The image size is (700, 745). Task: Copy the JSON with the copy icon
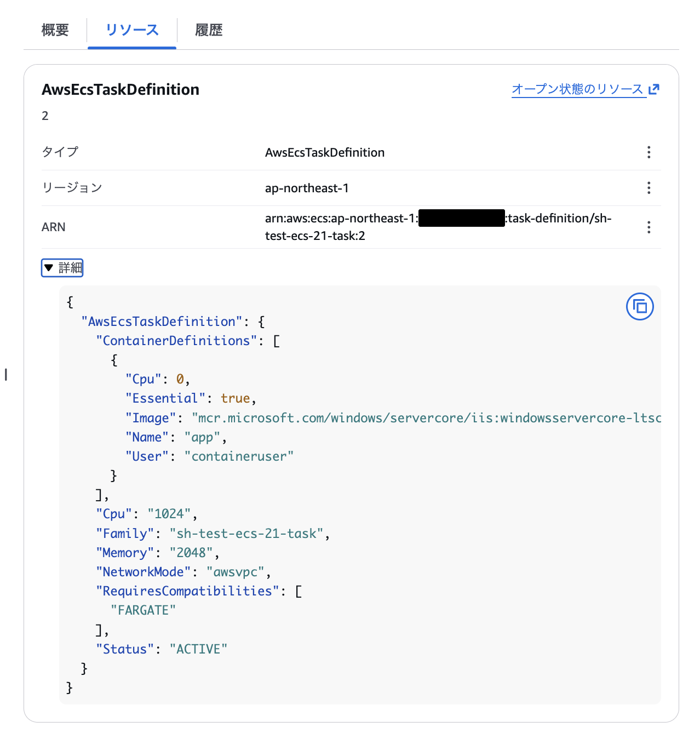[x=640, y=307]
